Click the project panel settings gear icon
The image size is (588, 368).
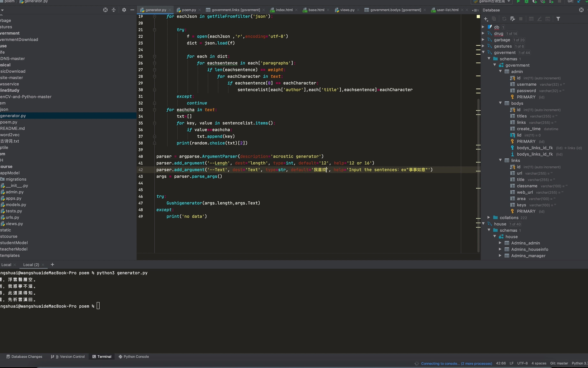tap(124, 10)
